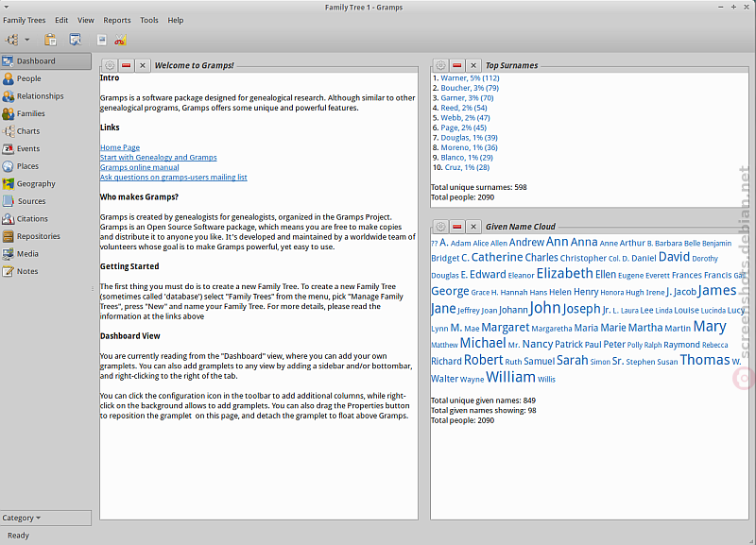Click John in the given name cloud

tap(545, 308)
